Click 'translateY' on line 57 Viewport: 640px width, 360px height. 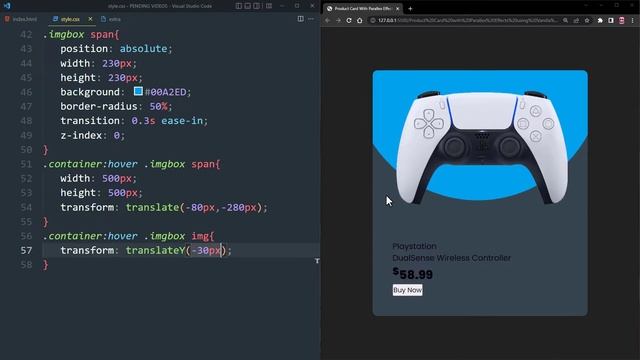(156, 250)
